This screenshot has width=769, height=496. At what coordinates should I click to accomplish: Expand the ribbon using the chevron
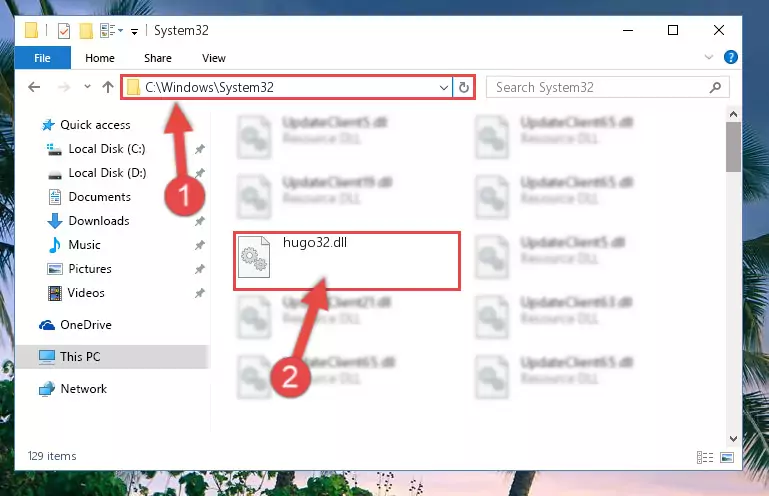pyautogui.click(x=709, y=57)
